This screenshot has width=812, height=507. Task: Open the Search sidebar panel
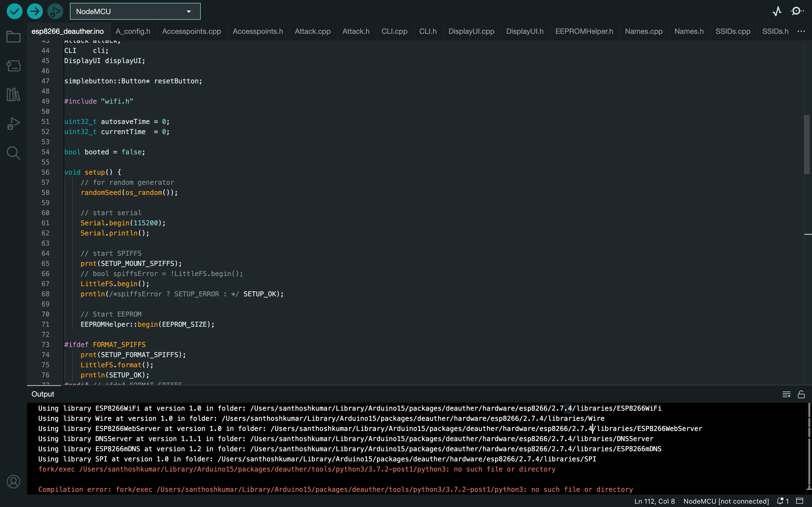point(13,153)
